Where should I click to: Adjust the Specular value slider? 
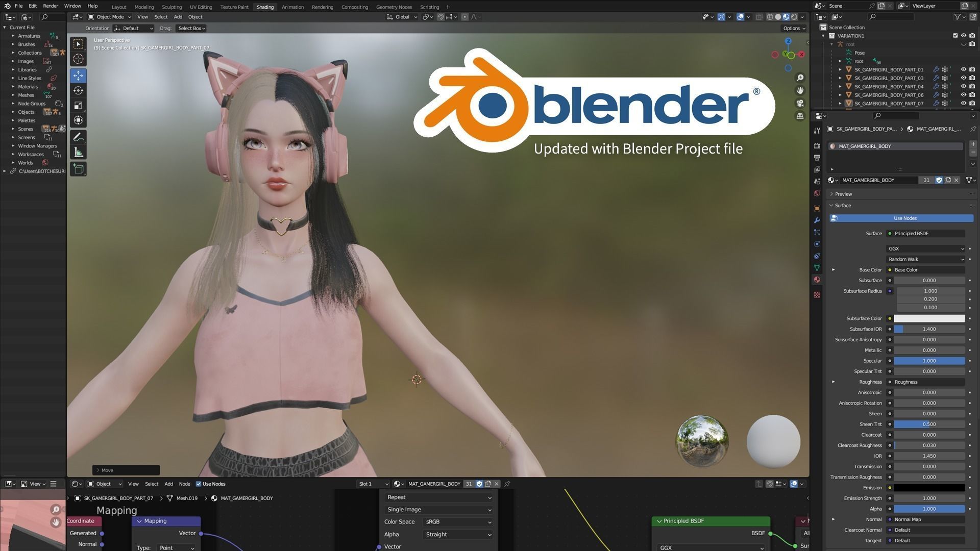tap(929, 361)
